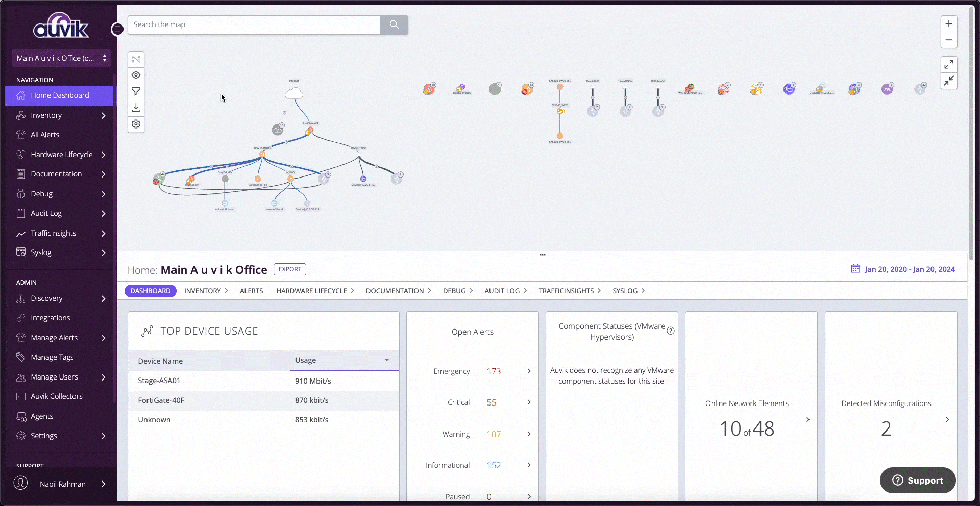The image size is (980, 506).
Task: Open the Usage column sort dropdown
Action: click(x=387, y=360)
